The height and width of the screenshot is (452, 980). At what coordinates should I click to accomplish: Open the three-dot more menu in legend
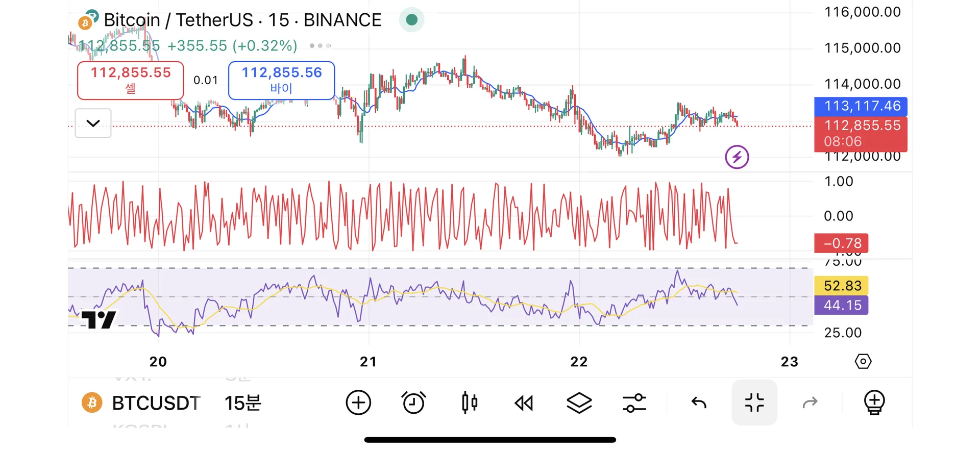coord(320,46)
